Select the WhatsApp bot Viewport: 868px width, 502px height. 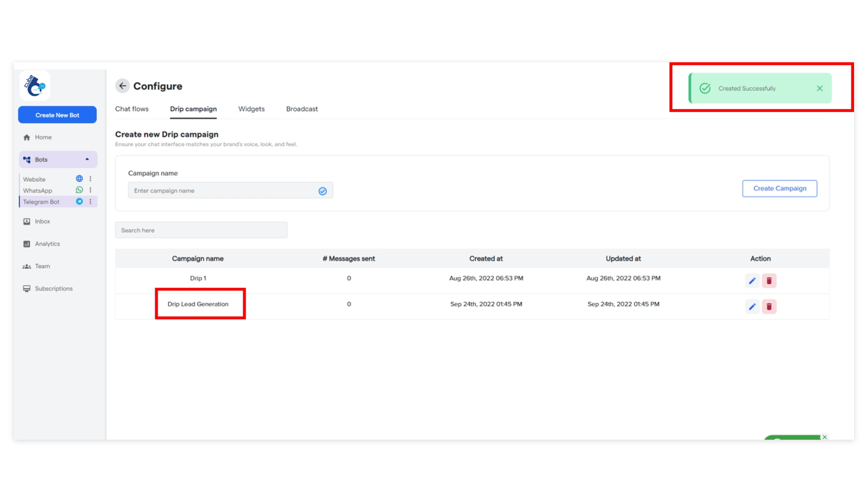pos(38,191)
